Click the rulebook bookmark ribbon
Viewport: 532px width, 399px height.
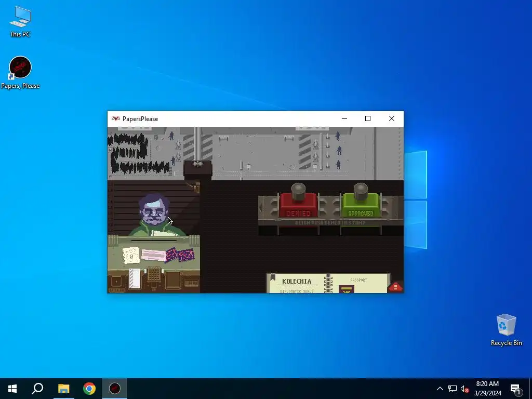pos(272,278)
